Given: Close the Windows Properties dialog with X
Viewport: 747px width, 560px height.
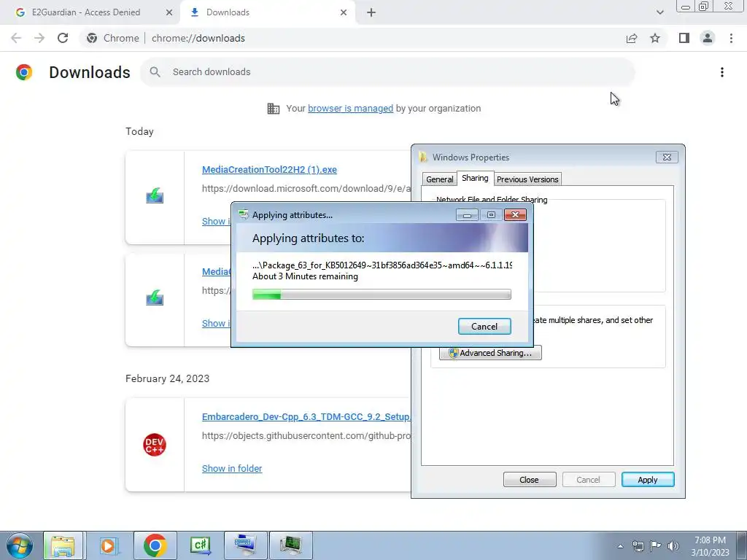Looking at the screenshot, I should 667,157.
